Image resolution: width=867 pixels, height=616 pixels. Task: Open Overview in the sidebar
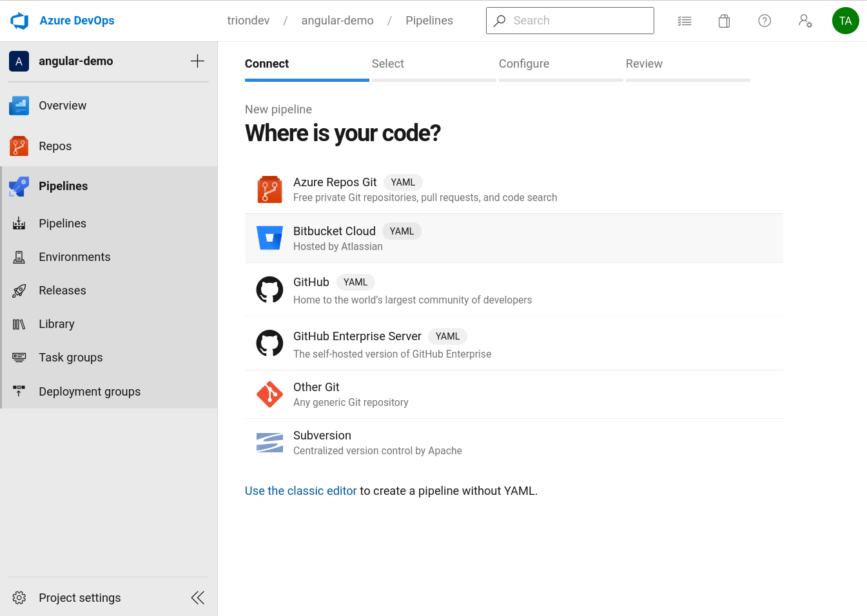109,106
